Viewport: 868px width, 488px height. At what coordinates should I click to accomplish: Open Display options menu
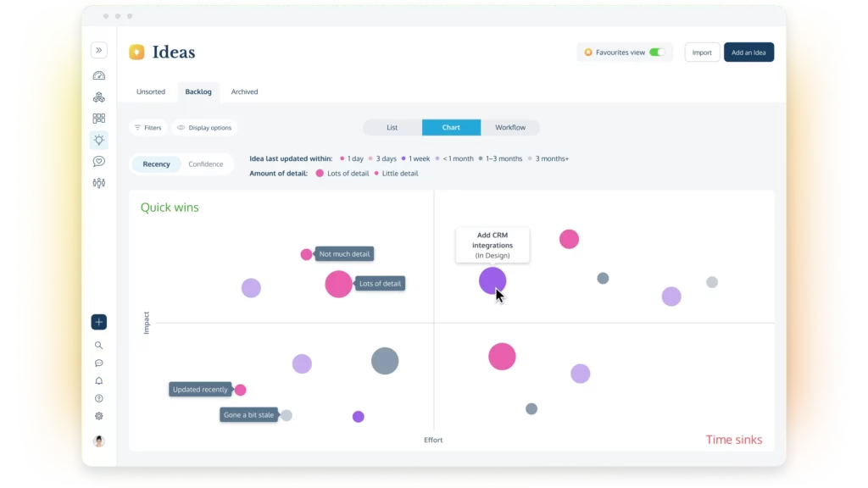tap(204, 128)
